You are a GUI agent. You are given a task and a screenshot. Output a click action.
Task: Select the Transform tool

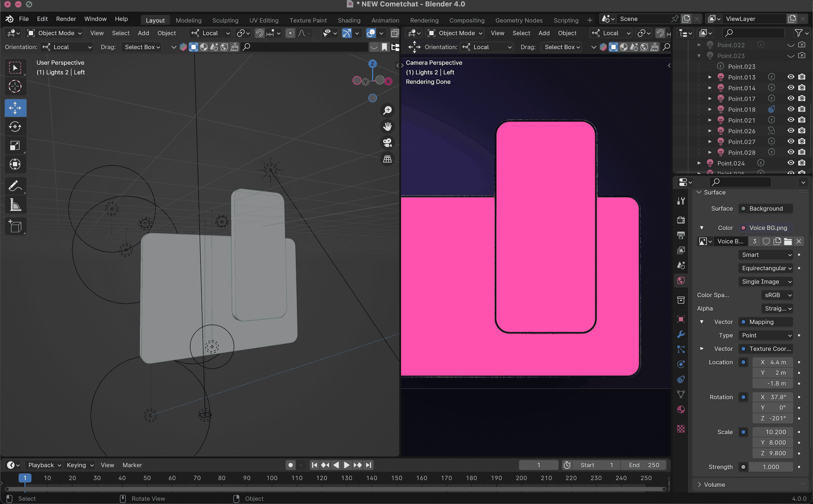pyautogui.click(x=15, y=165)
